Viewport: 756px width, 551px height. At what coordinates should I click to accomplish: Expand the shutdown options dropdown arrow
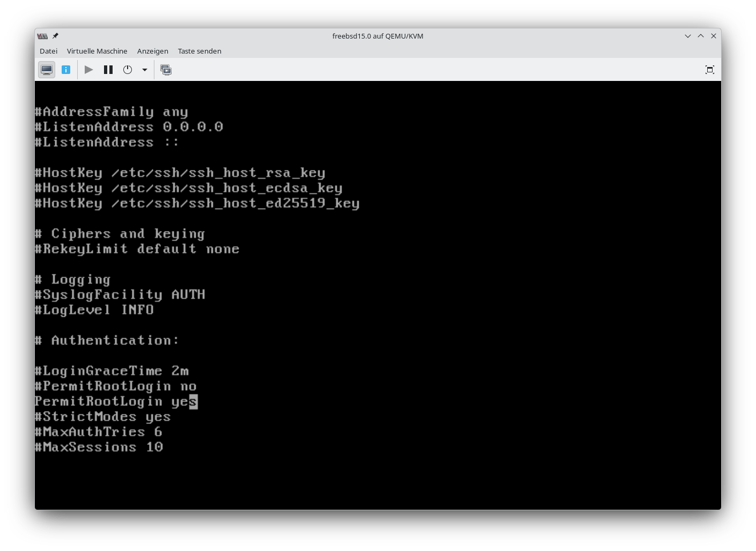coord(144,70)
